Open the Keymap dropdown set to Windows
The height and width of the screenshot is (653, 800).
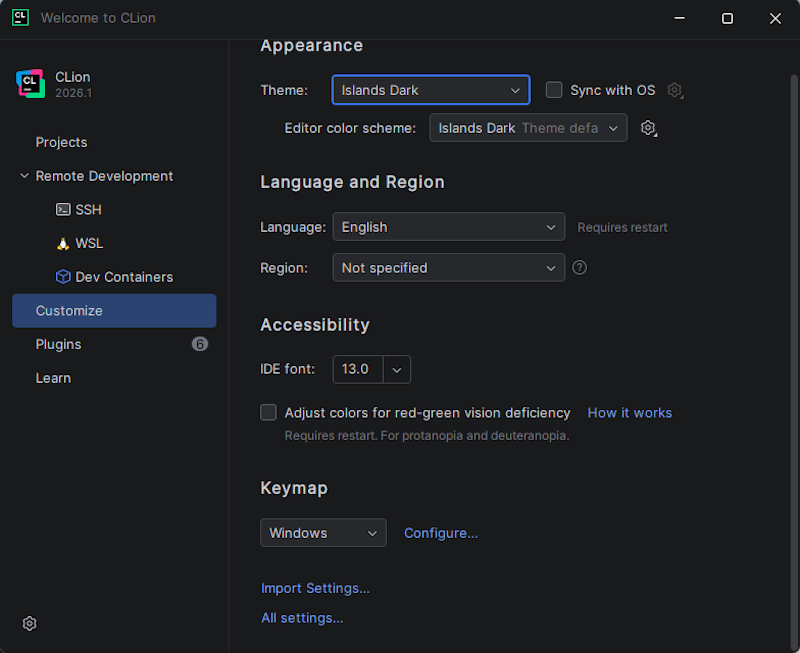point(323,533)
